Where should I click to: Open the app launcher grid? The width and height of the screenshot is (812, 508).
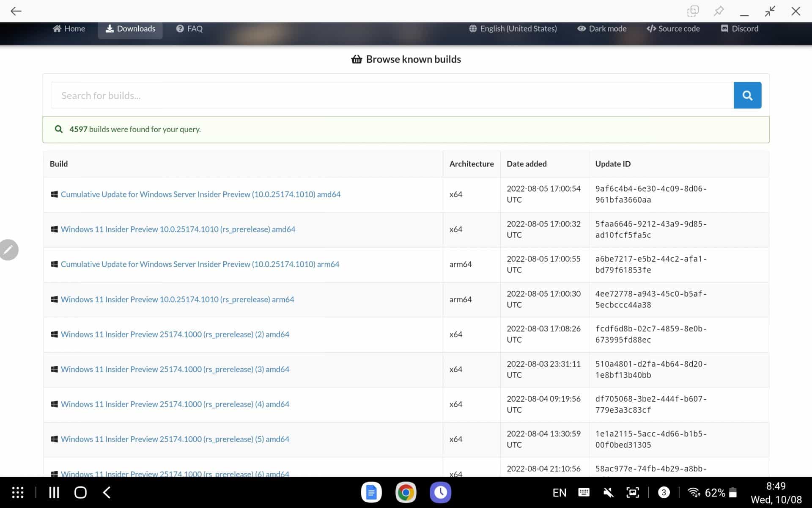click(17, 492)
